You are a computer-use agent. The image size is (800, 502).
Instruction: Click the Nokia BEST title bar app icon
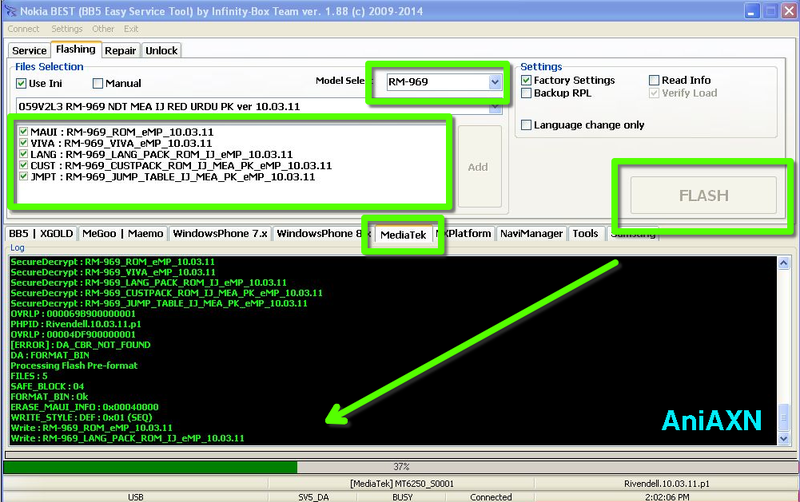click(10, 11)
